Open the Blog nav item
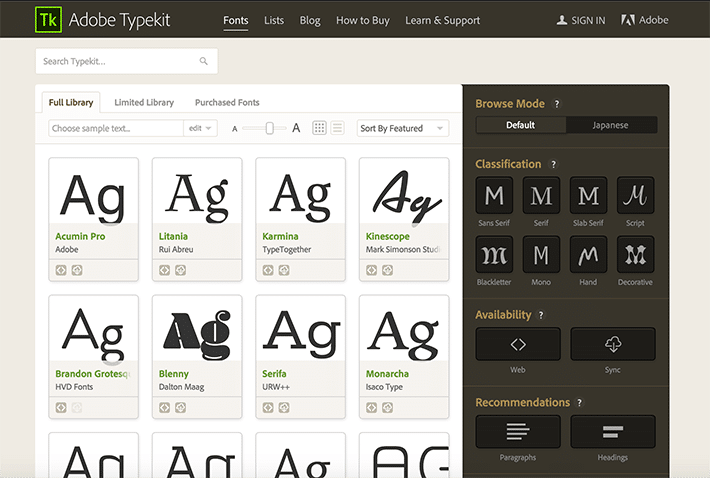 310,20
